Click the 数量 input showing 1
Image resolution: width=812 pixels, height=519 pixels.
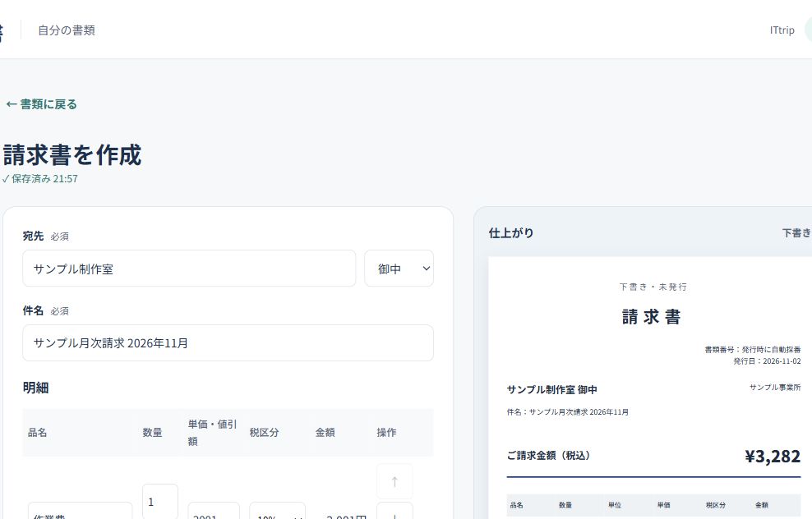(160, 502)
